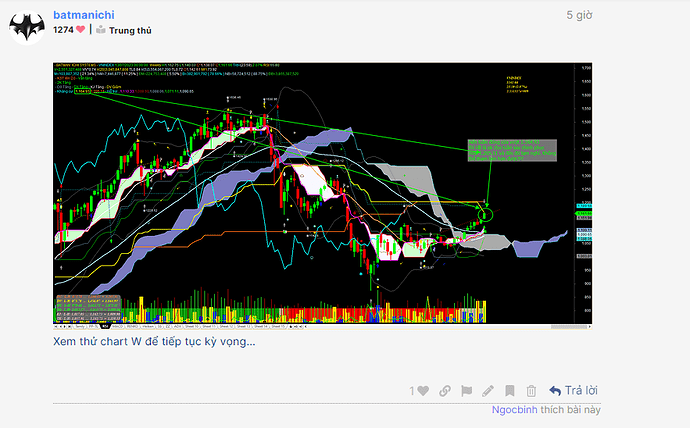Click the 1274 like count
This screenshot has height=428, width=690.
click(63, 30)
